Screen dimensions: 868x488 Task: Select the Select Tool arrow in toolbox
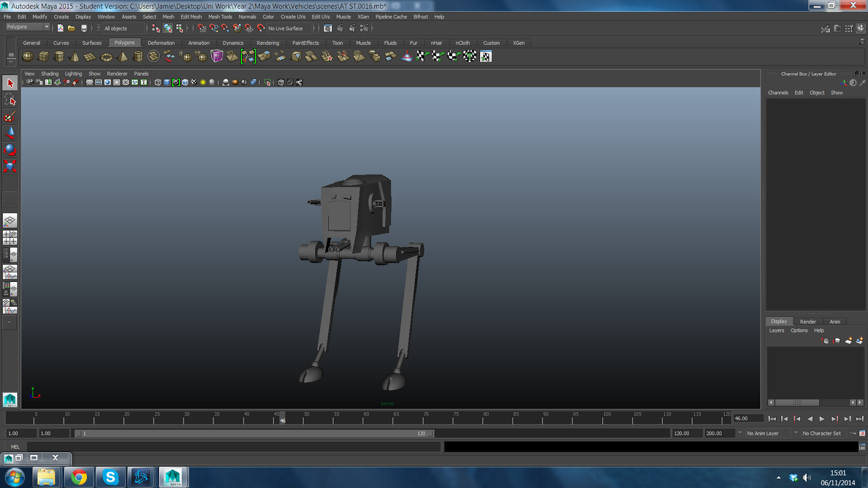tap(10, 83)
